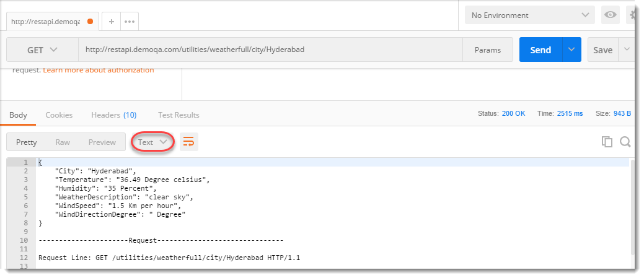
Task: Click the Humidity 35 Percent line
Action: tap(105, 188)
